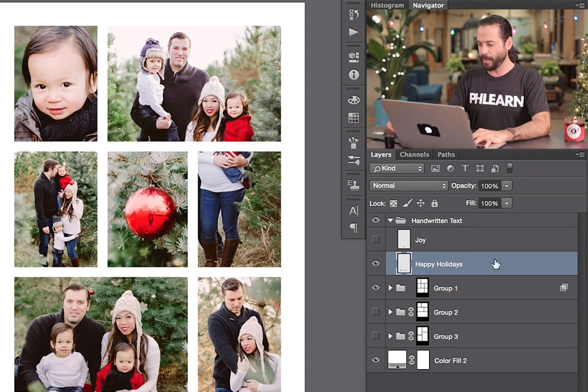Open the Info panel icon

(x=353, y=75)
